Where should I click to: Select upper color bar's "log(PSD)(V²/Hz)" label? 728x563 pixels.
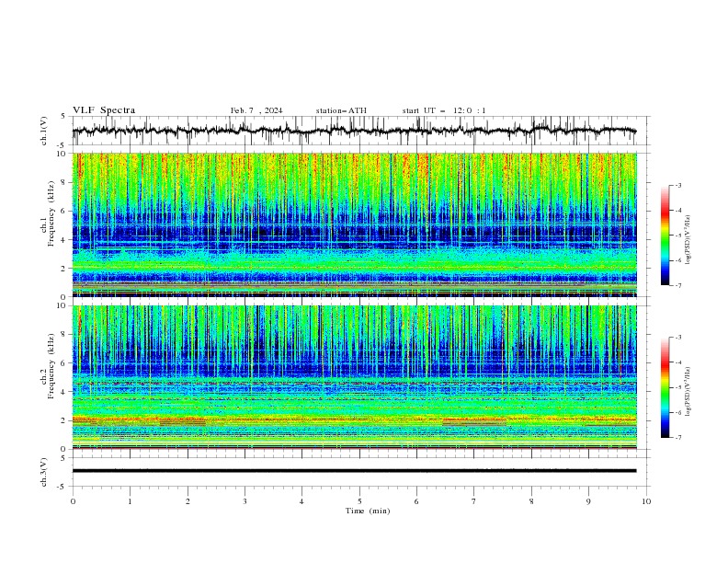(x=688, y=240)
